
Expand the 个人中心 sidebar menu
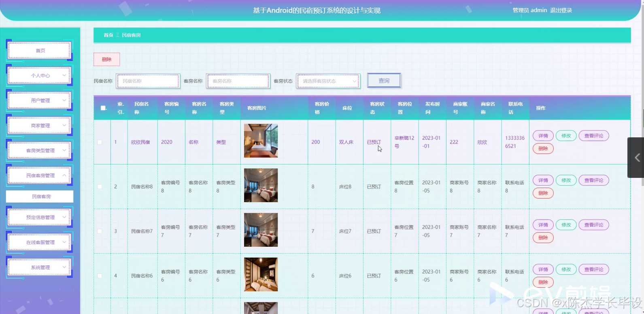tap(40, 76)
